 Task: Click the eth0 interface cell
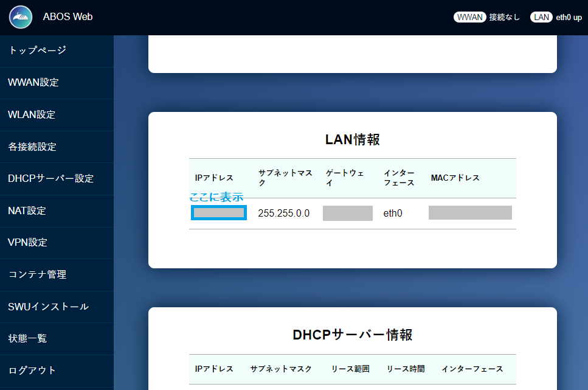tap(393, 213)
